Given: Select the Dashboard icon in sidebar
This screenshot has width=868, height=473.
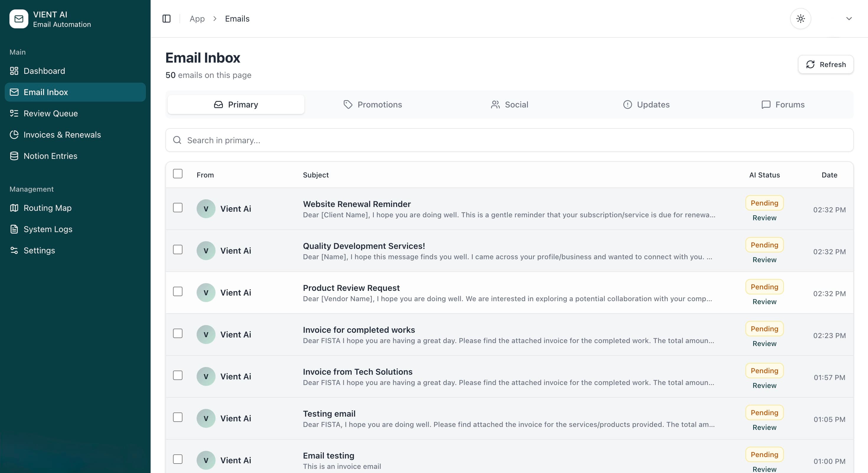Looking at the screenshot, I should click(x=14, y=71).
